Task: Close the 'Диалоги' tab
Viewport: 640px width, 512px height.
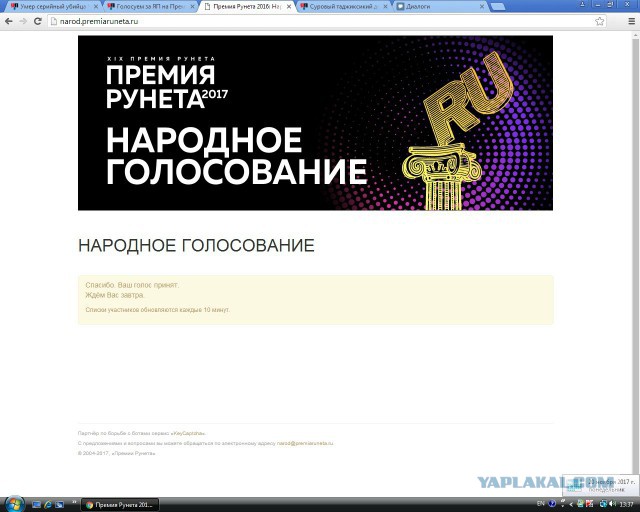Action: 482,7
